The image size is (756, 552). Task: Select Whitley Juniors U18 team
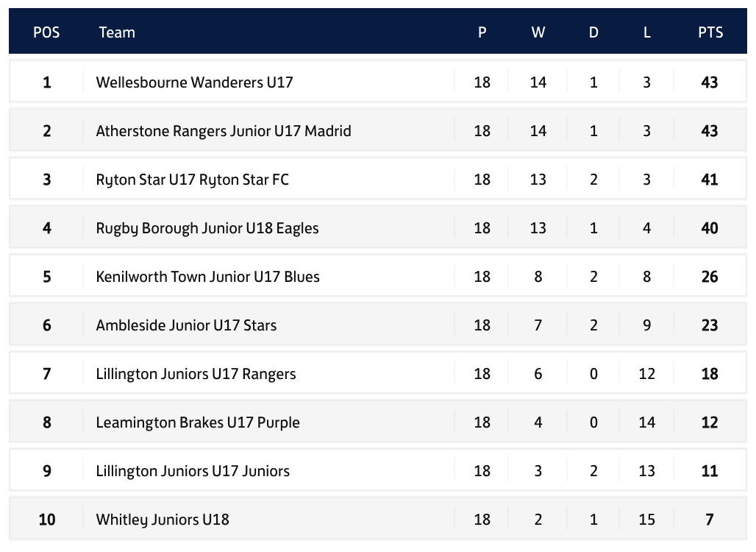pos(163,519)
